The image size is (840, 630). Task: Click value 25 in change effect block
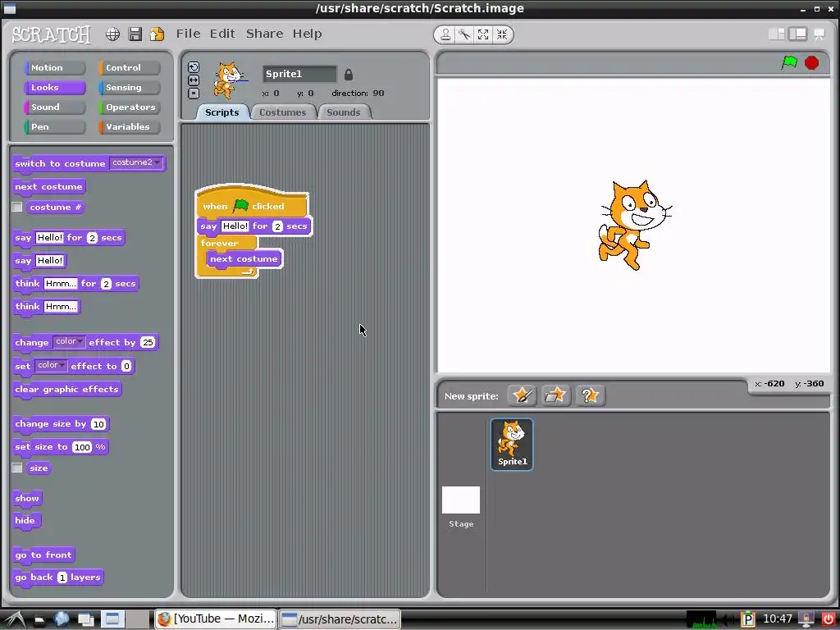tap(148, 342)
